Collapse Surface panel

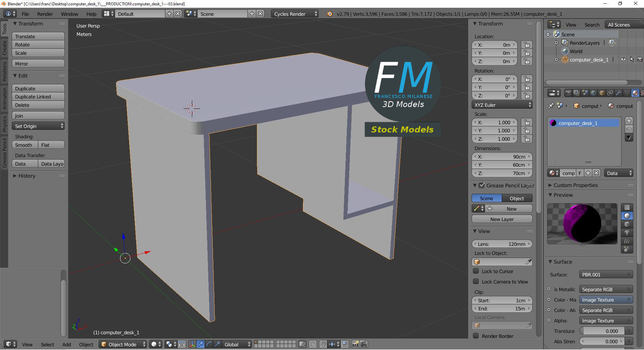pos(550,262)
